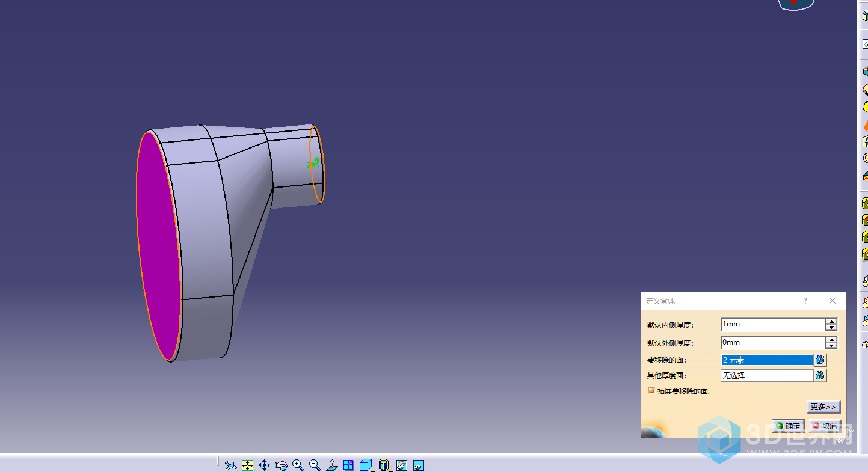Decrease default inside thickness with down arrow
This screenshot has width=868, height=472.
[x=831, y=328]
